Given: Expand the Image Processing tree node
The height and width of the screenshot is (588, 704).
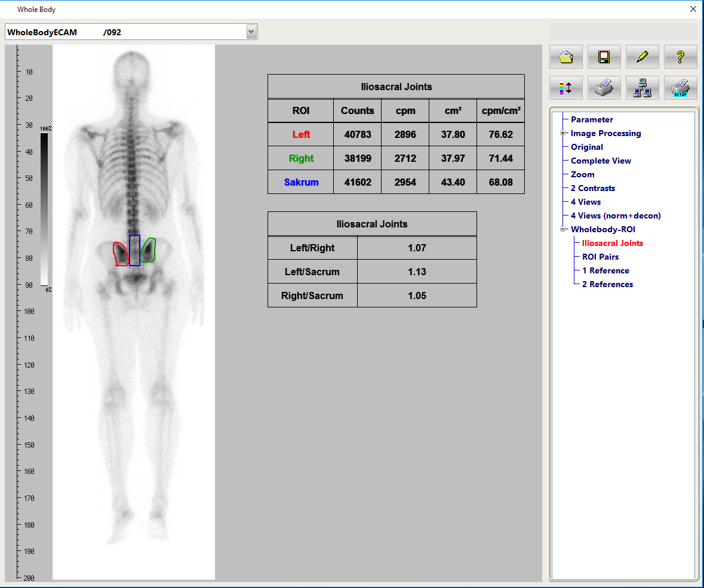Looking at the screenshot, I should tap(563, 133).
